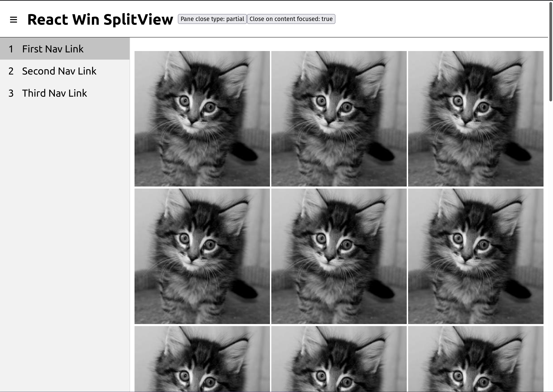Open Second Nav Link
Viewport: 553px width, 392px height.
pyautogui.click(x=59, y=71)
